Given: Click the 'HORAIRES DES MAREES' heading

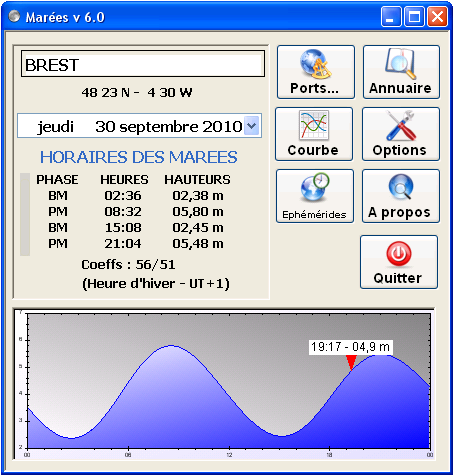Looking at the screenshot, I should point(139,157).
